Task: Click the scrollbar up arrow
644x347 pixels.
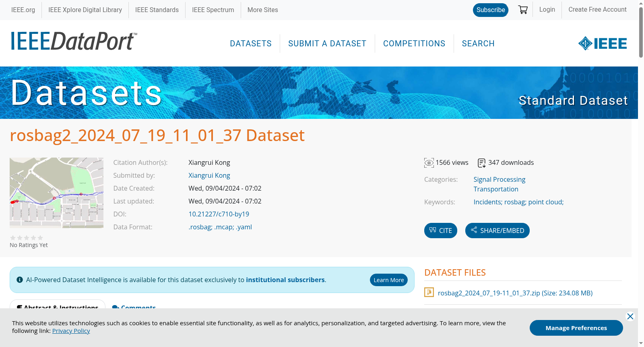Action: pyautogui.click(x=641, y=3)
